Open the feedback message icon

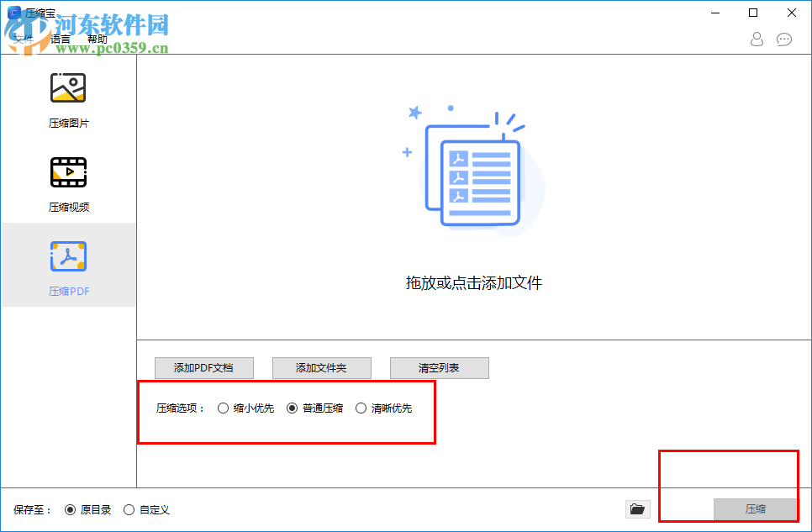[x=784, y=39]
